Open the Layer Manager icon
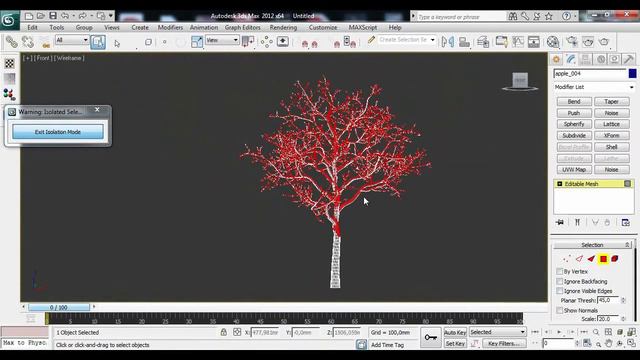The width and height of the screenshot is (640, 360). tap(483, 42)
